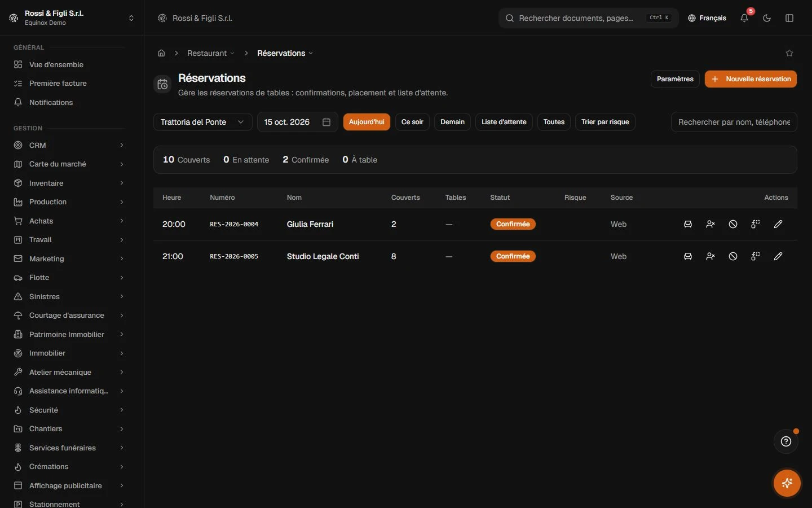Image resolution: width=812 pixels, height=508 pixels.
Task: Add this page to favorites with the star
Action: tap(789, 53)
